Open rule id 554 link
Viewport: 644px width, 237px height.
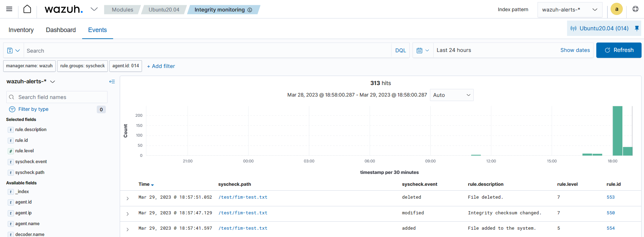(x=611, y=228)
